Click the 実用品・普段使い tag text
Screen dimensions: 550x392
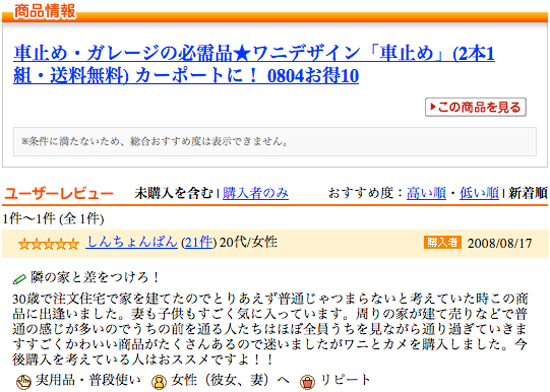tap(88, 380)
